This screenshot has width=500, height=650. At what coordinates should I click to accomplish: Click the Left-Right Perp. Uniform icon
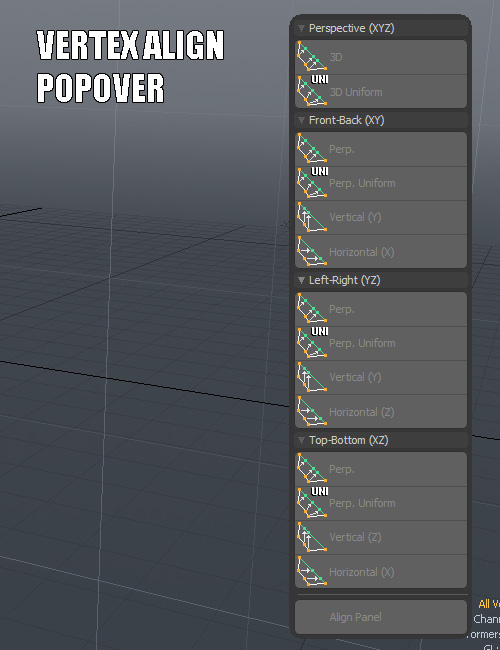(x=312, y=342)
